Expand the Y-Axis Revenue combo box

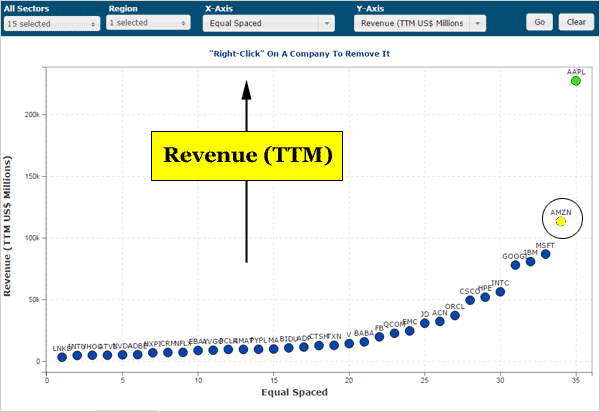(x=420, y=23)
